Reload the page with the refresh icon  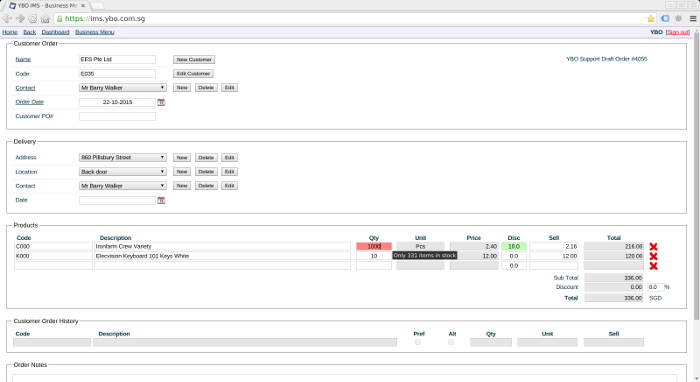click(x=33, y=19)
